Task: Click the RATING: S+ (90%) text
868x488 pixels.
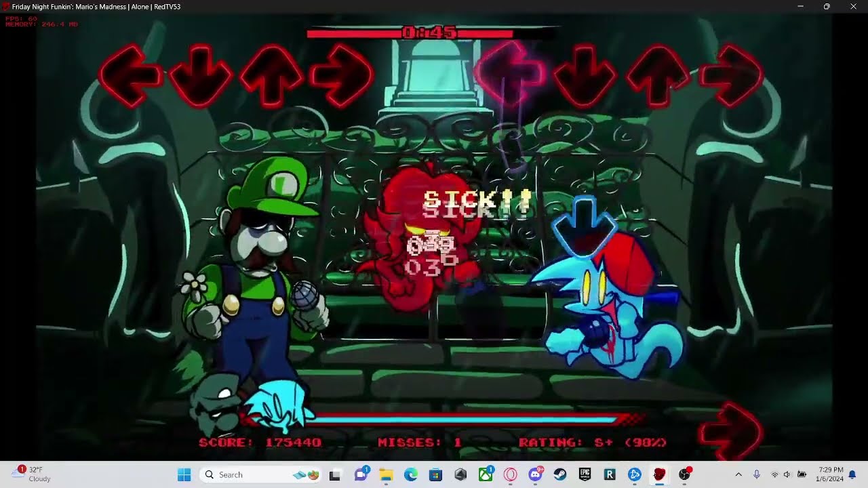Action: coord(593,443)
